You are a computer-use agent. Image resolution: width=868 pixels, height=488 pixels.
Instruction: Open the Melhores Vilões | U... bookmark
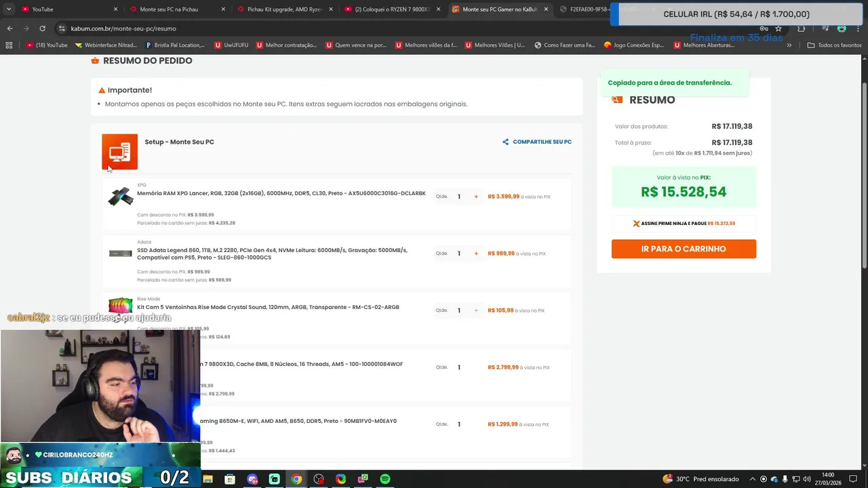click(495, 45)
